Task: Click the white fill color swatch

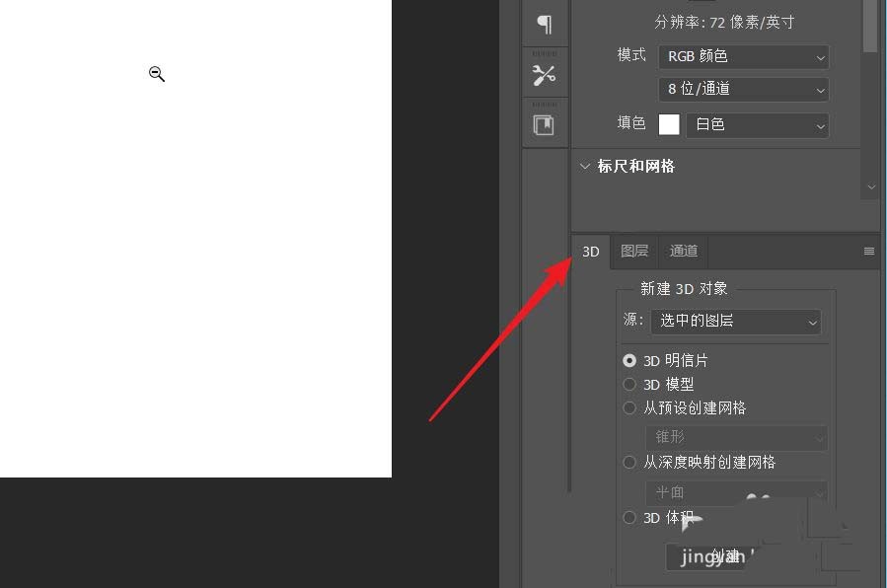Action: (669, 124)
